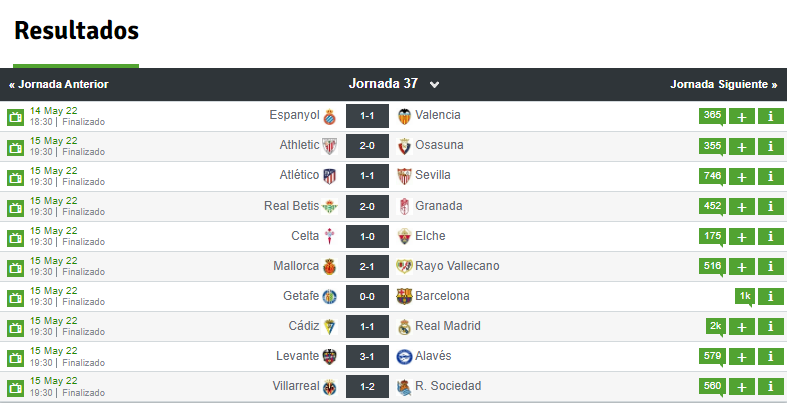Click plus icon on Atlético-Sevilla row
The image size is (787, 403).
(741, 177)
